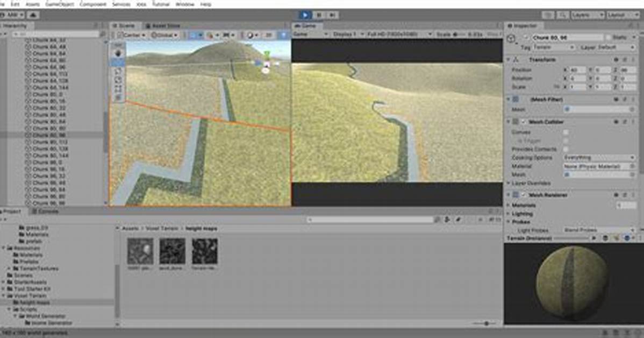Click the global search magnifier icon

pos(563,15)
